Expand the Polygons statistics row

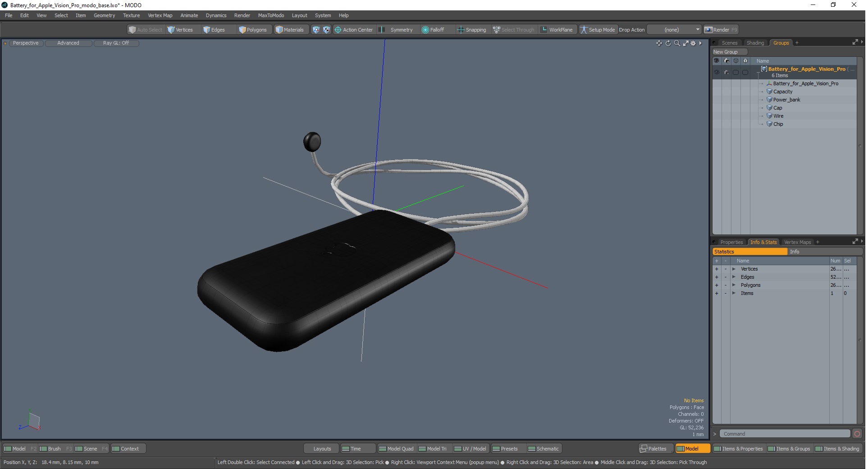(x=734, y=285)
